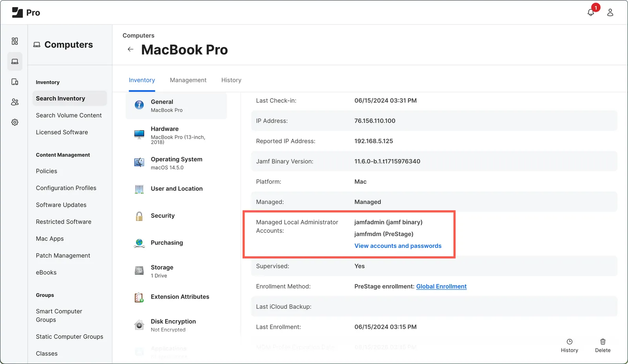The image size is (628, 364).
Task: Open the Disk Encryption inventory category
Action: 173,321
